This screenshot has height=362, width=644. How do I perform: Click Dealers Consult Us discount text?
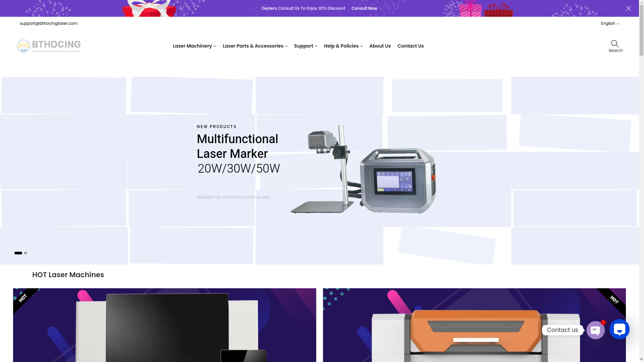(303, 8)
